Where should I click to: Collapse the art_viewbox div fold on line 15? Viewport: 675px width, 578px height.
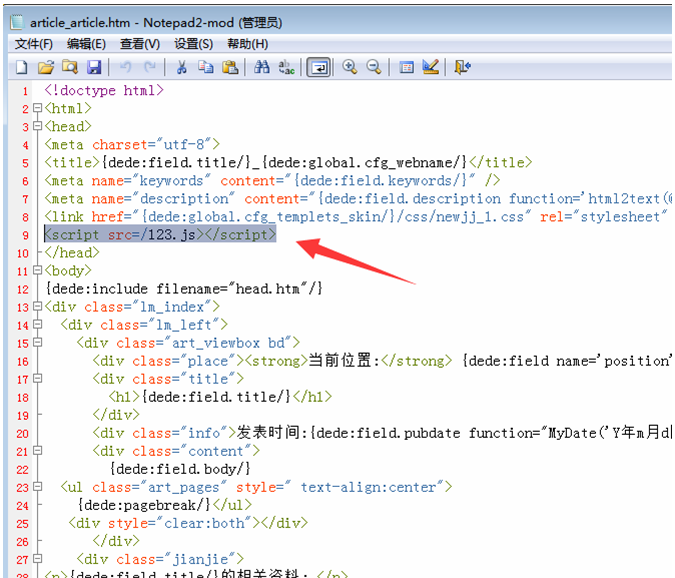point(38,343)
